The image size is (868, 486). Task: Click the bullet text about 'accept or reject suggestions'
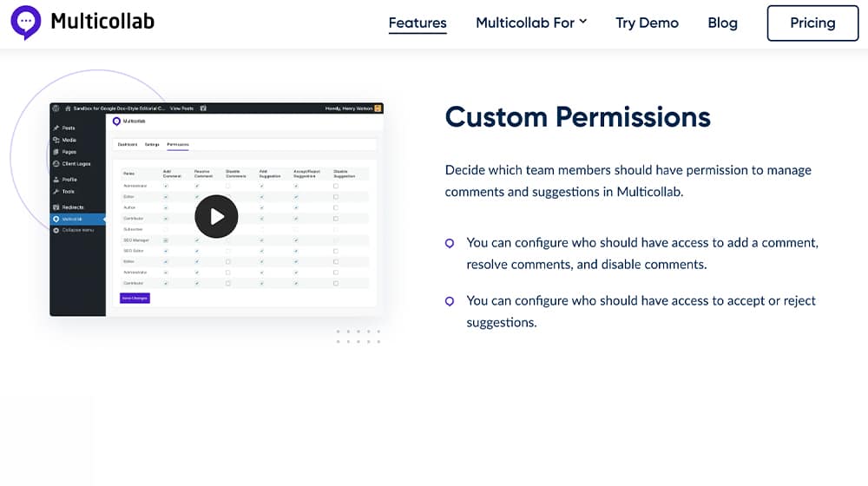tap(641, 312)
